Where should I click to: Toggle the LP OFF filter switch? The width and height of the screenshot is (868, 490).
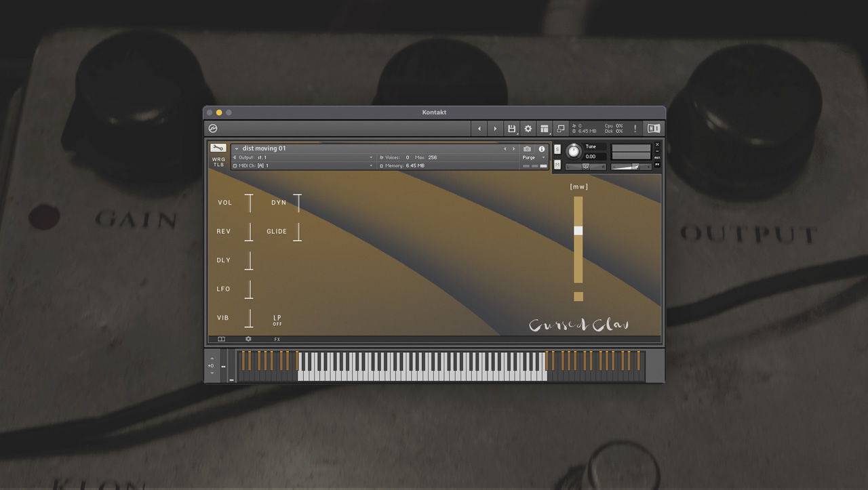pyautogui.click(x=277, y=320)
